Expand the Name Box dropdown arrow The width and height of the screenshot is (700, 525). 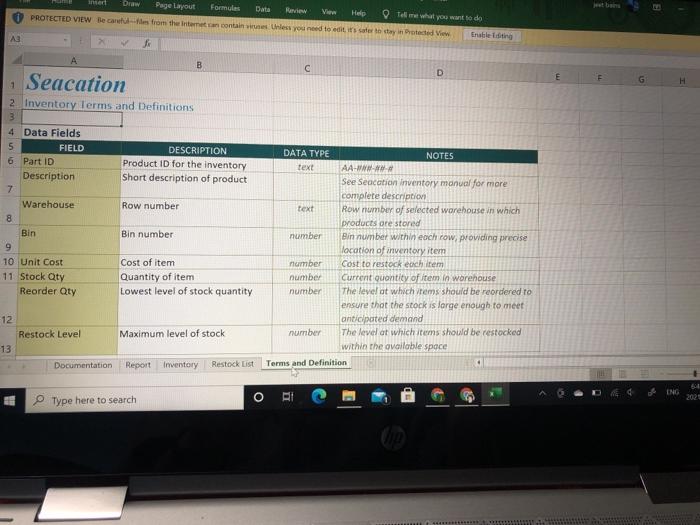pyautogui.click(x=66, y=40)
